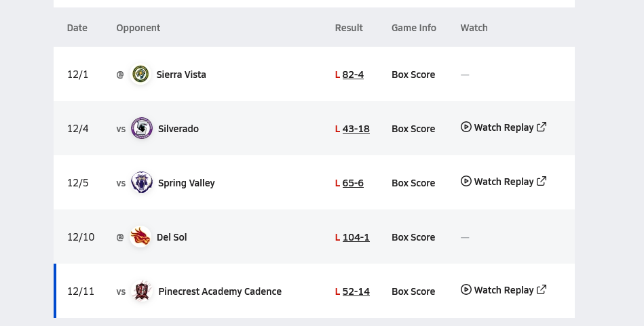Click external link icon for Pinecrest replay
644x326 pixels.
(542, 289)
